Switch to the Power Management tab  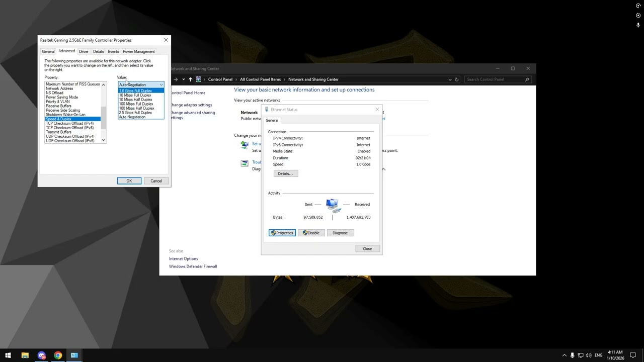coord(139,52)
